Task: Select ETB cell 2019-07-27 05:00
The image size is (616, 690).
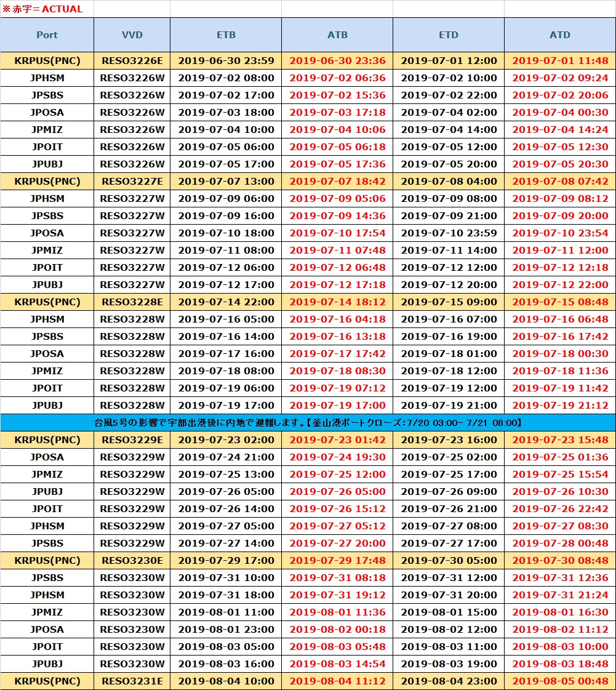Action: point(226,526)
